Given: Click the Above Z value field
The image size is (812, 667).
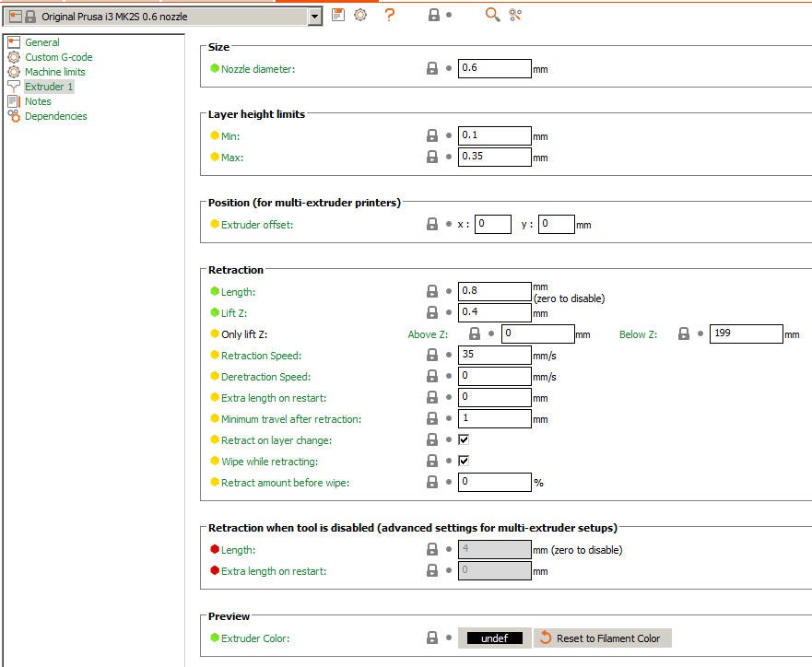Looking at the screenshot, I should tap(538, 333).
